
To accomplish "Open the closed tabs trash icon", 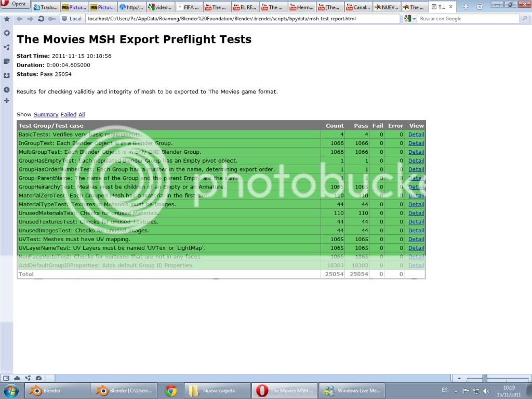I will (480, 7).
